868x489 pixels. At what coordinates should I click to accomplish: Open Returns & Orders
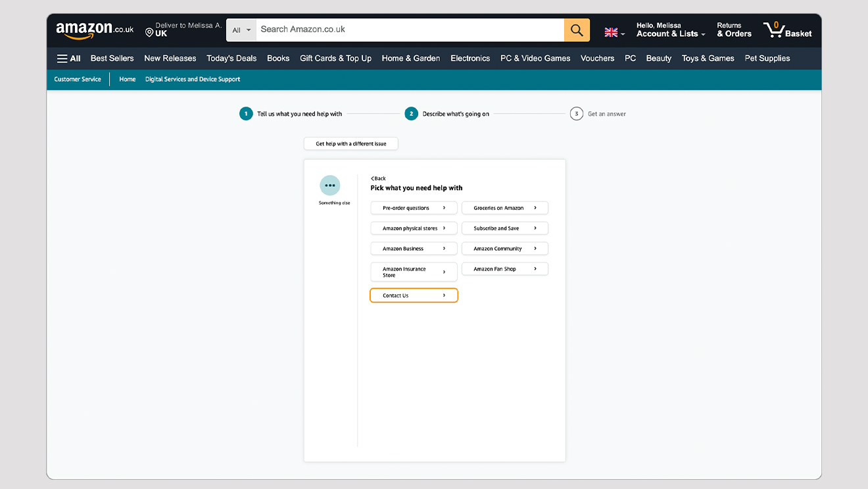(x=734, y=30)
